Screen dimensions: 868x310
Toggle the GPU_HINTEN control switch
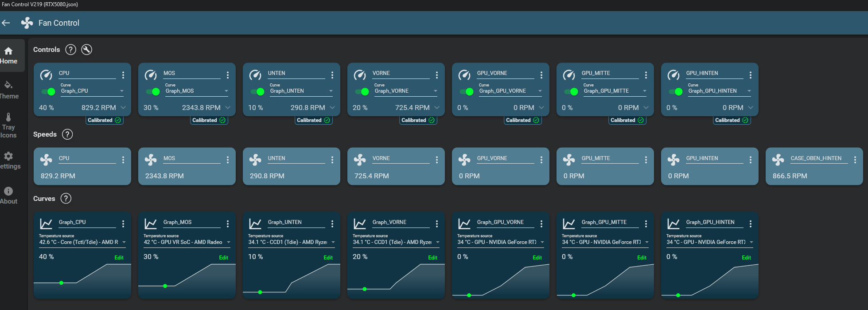pos(675,92)
